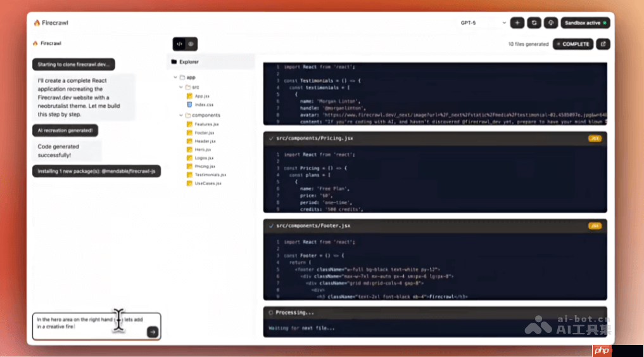Open the GPT-5 model dropdown
The image size is (644, 357).
pyautogui.click(x=483, y=23)
